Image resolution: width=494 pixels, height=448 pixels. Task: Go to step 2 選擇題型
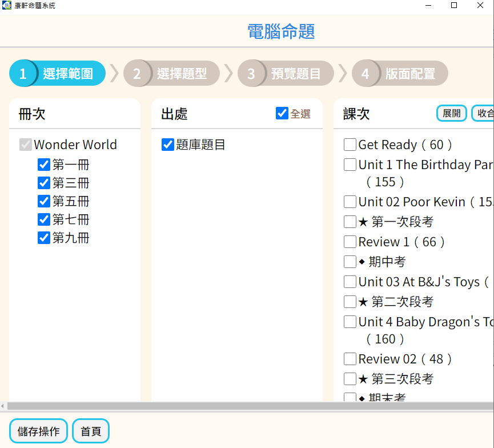point(171,74)
